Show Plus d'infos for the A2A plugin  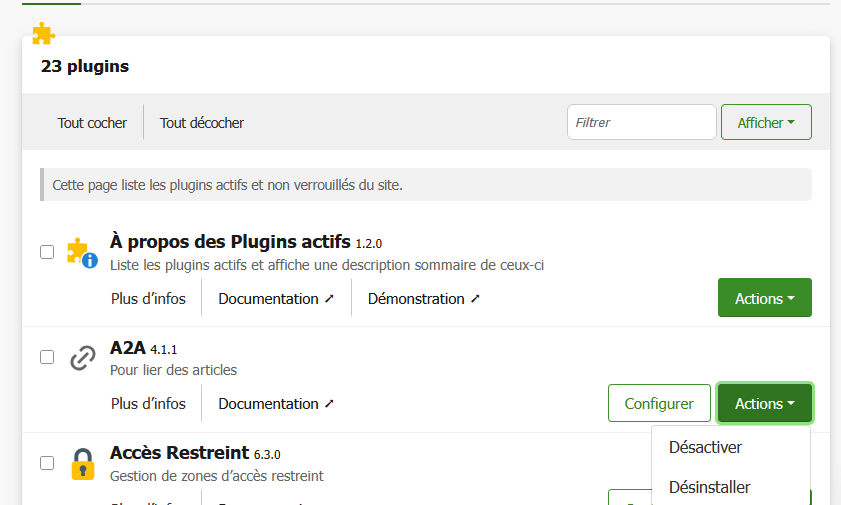point(148,403)
